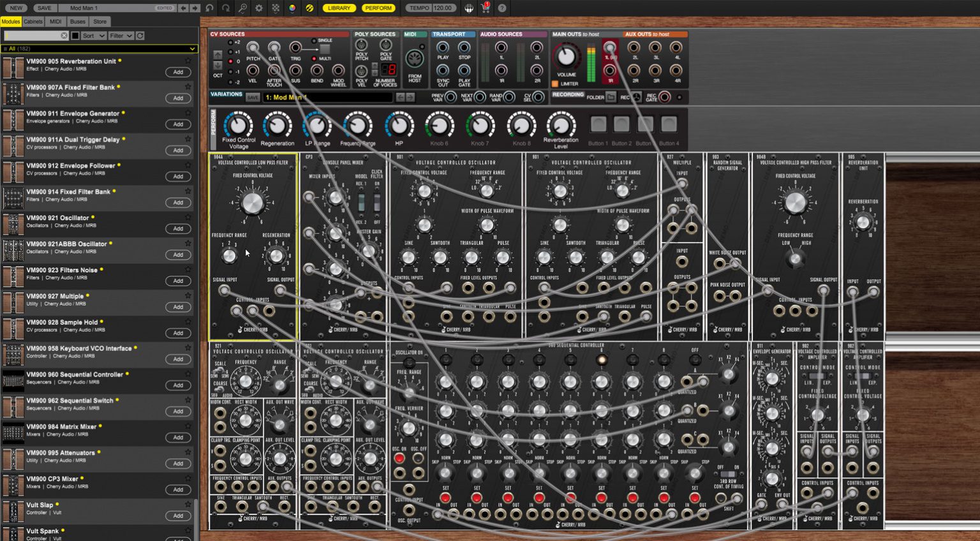
Task: Click the color wheel theme icon
Action: pos(292,8)
